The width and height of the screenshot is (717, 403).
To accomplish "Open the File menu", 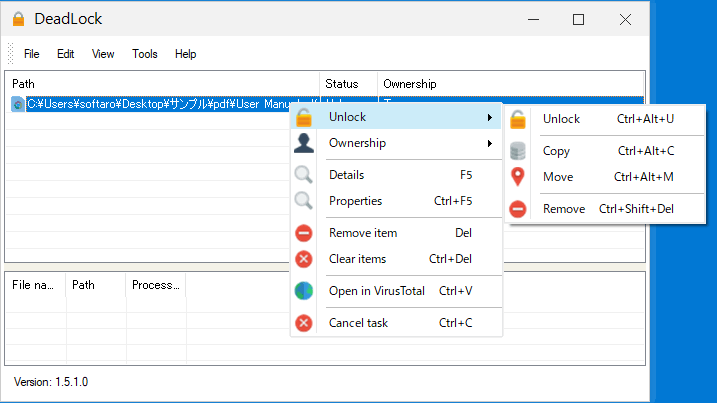I will pos(32,54).
